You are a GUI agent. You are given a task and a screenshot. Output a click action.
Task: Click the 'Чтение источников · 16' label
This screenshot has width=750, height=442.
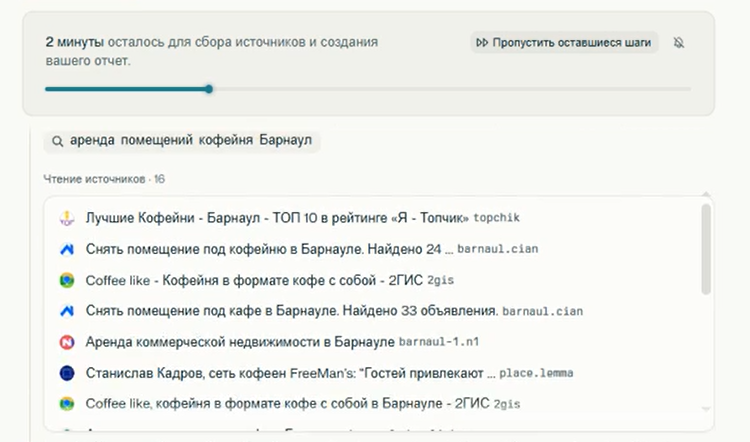pyautogui.click(x=104, y=179)
